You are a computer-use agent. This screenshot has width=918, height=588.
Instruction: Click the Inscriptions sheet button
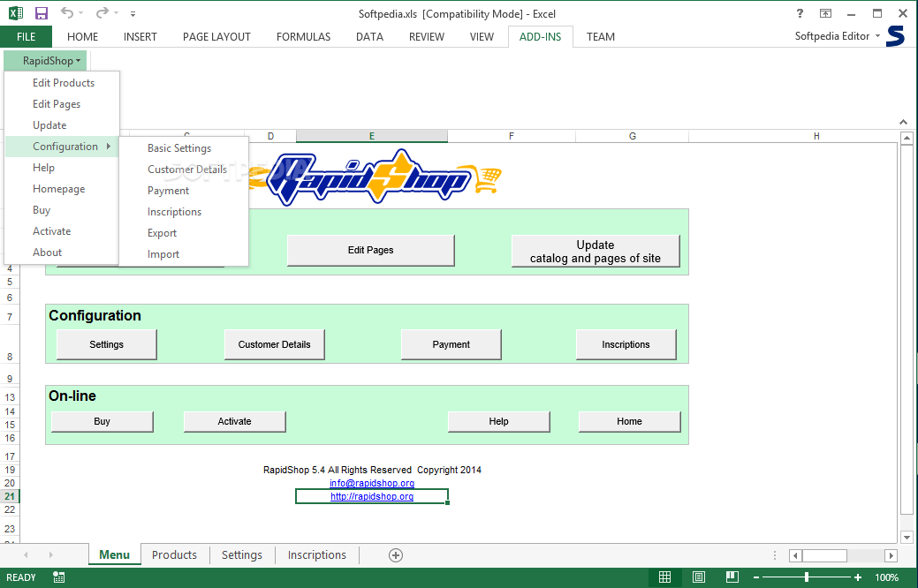(626, 344)
